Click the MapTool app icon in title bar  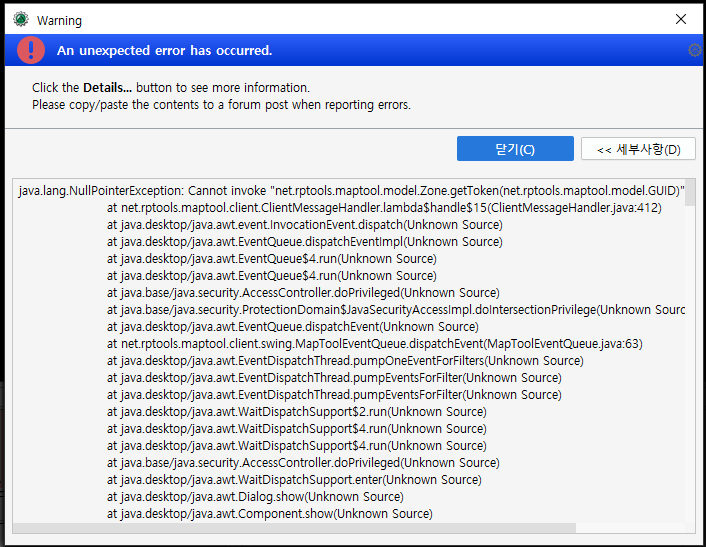click(x=21, y=19)
